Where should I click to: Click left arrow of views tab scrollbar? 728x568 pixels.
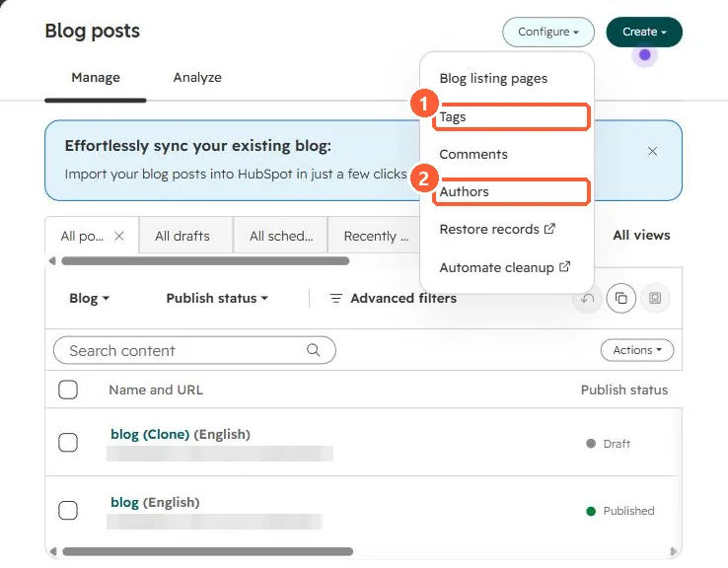pos(52,261)
